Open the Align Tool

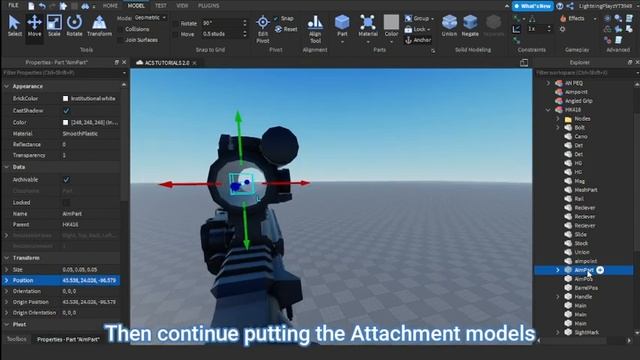point(315,29)
